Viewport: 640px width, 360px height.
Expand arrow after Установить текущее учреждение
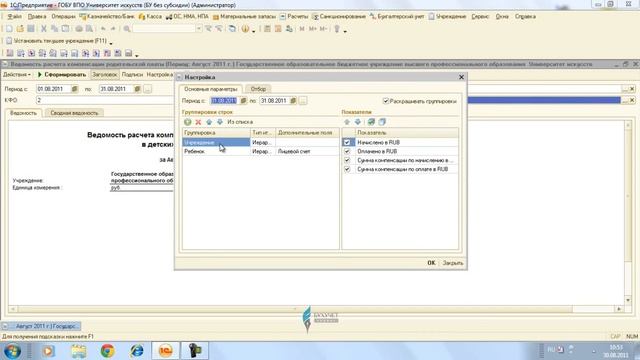click(111, 42)
